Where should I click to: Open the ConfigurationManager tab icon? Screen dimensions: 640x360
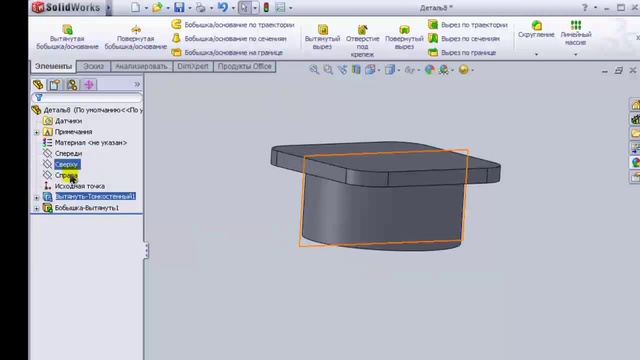tap(72, 84)
